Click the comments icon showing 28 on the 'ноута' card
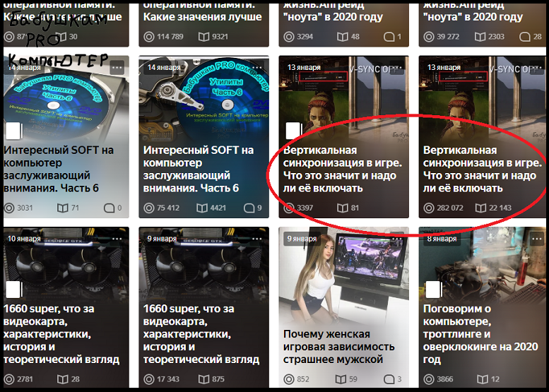Viewport: 549px width, 392px height. coord(525,37)
